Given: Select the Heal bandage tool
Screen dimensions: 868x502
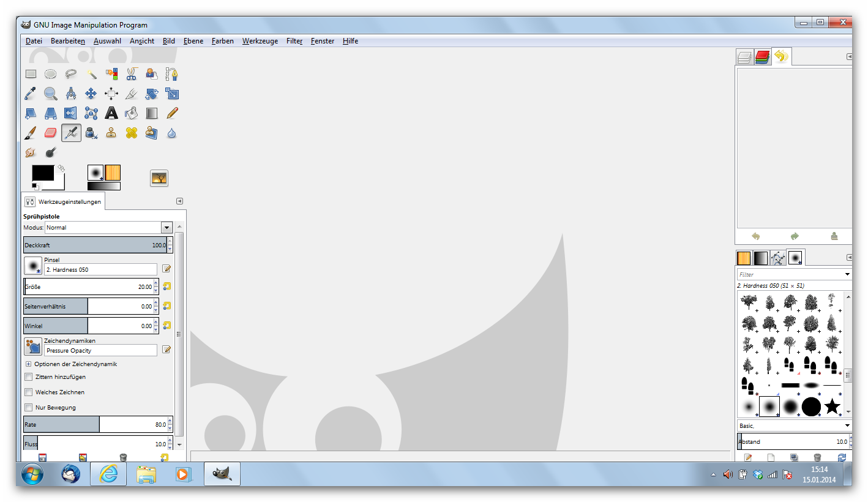Looking at the screenshot, I should tap(132, 133).
